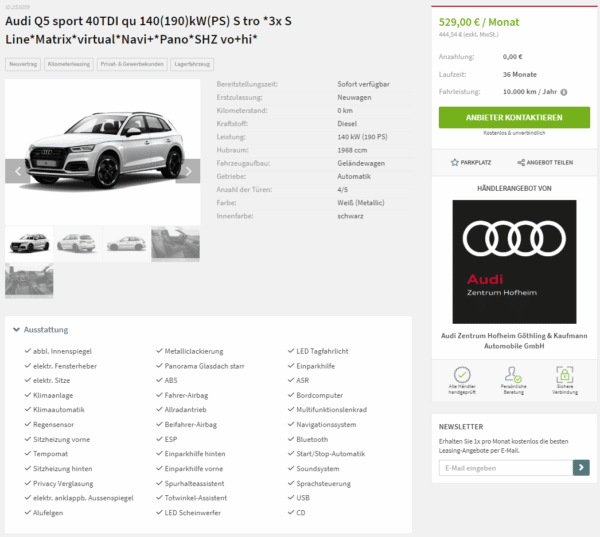
Task: Click the 'LED Scheinwerfer' feature
Action: coord(192,513)
